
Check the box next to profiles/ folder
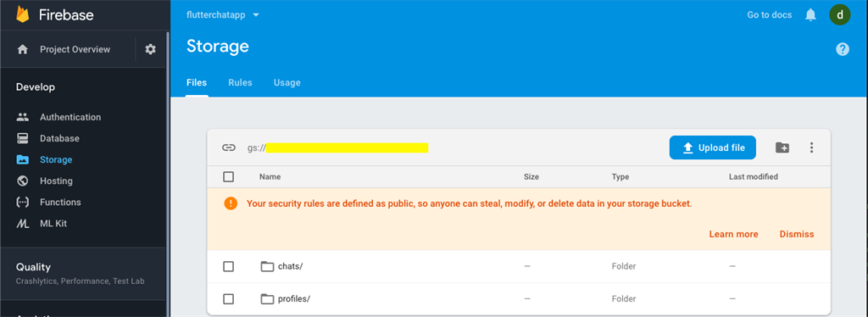(229, 298)
